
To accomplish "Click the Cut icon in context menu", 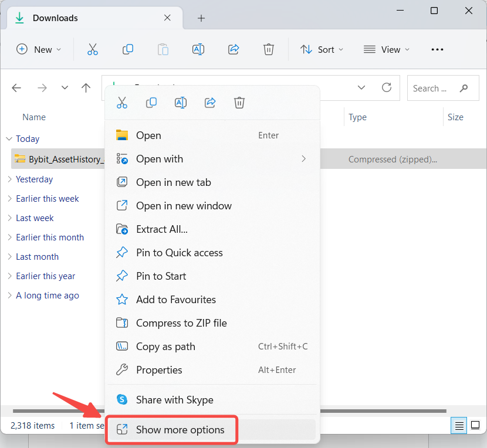I will (x=122, y=103).
